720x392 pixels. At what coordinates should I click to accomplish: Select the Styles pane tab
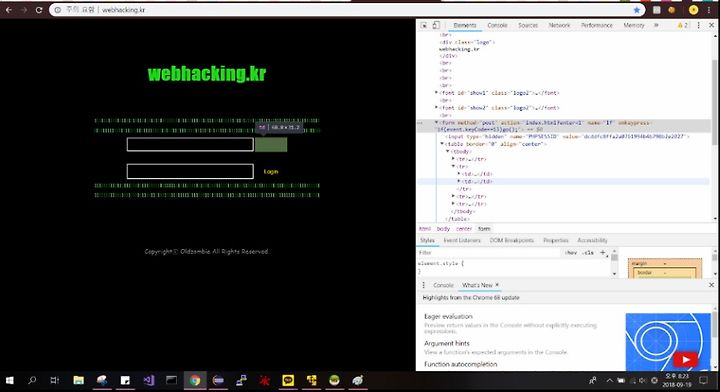pyautogui.click(x=427, y=241)
